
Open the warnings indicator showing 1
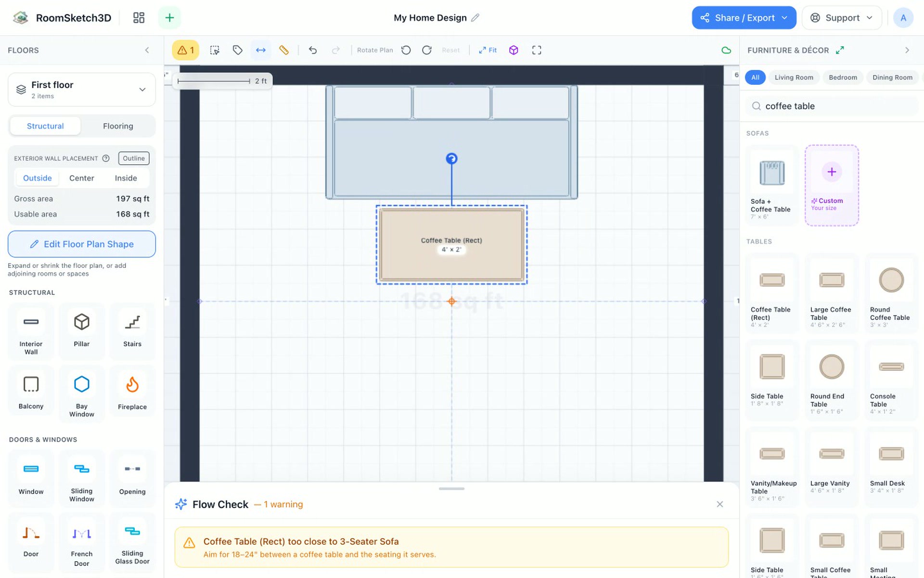186,50
